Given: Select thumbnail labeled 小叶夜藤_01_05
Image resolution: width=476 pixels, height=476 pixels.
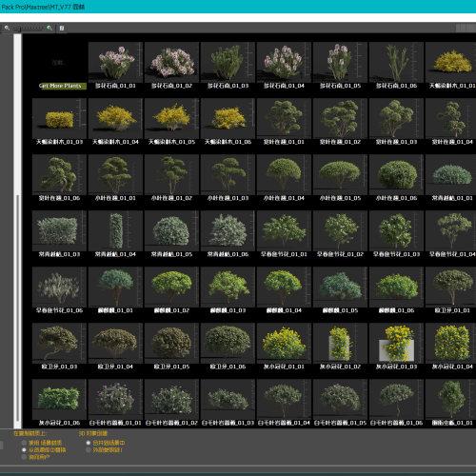Looking at the screenshot, I should (x=340, y=174).
